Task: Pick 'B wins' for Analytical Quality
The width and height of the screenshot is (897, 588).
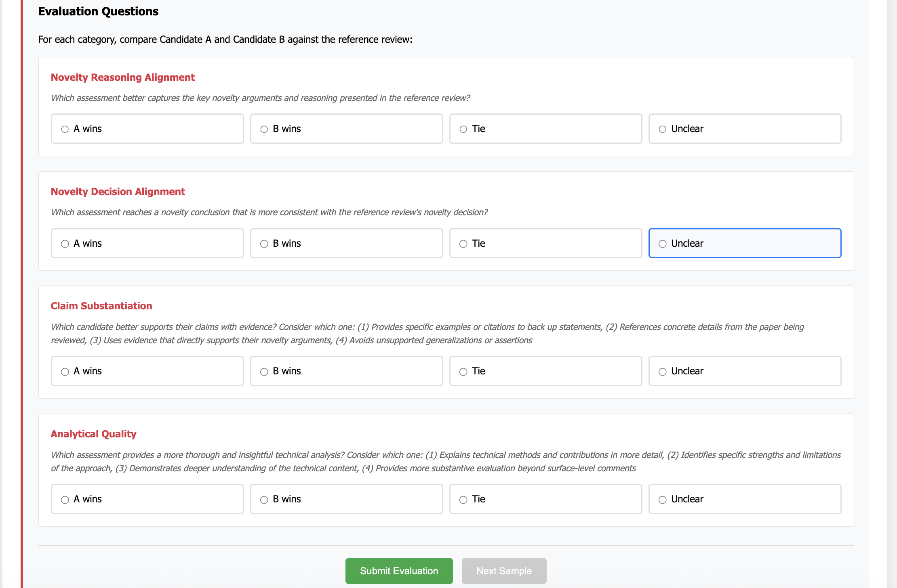Action: (264, 500)
